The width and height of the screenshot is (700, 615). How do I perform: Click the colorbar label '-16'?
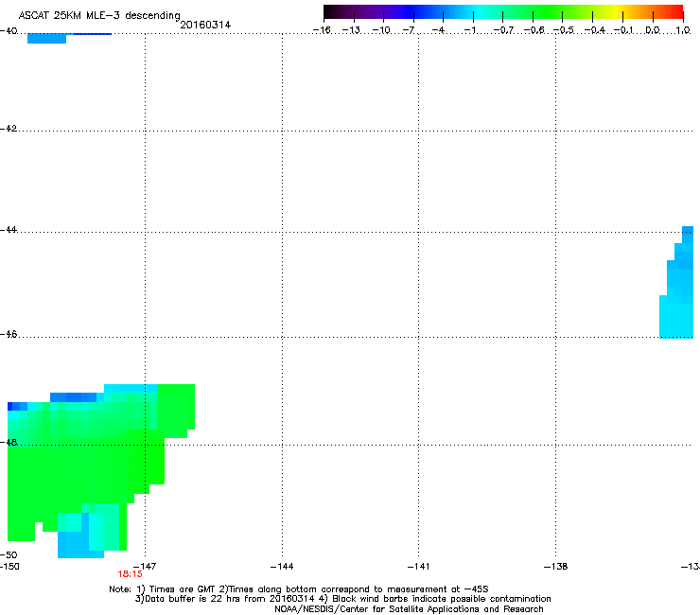(322, 30)
